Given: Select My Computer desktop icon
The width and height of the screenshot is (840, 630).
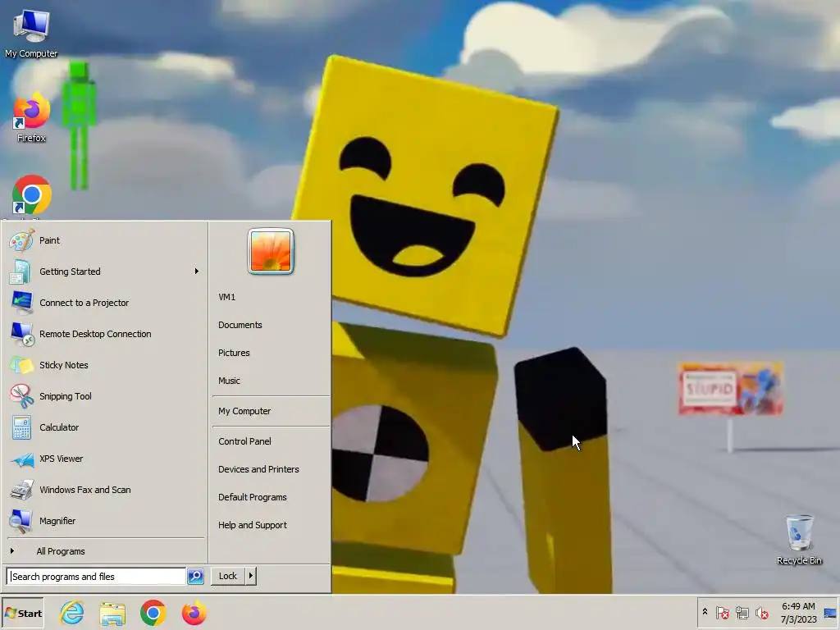Looking at the screenshot, I should coord(31,33).
